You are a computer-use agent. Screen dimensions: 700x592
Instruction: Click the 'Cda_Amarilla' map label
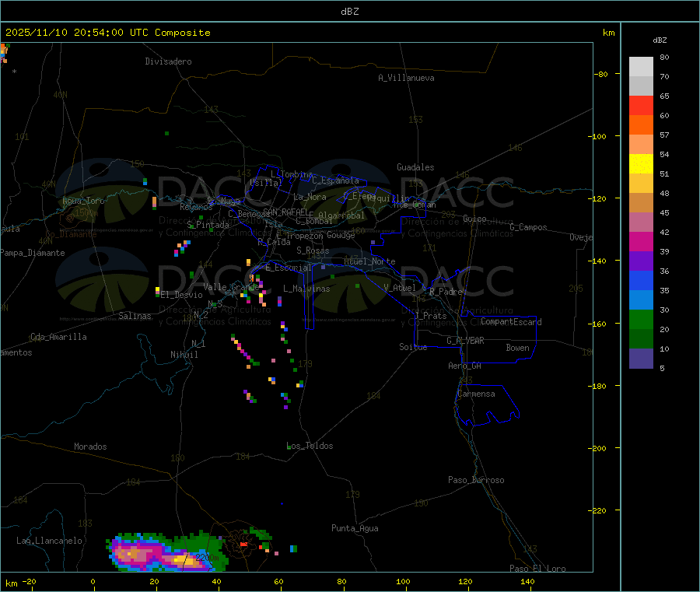coord(59,337)
